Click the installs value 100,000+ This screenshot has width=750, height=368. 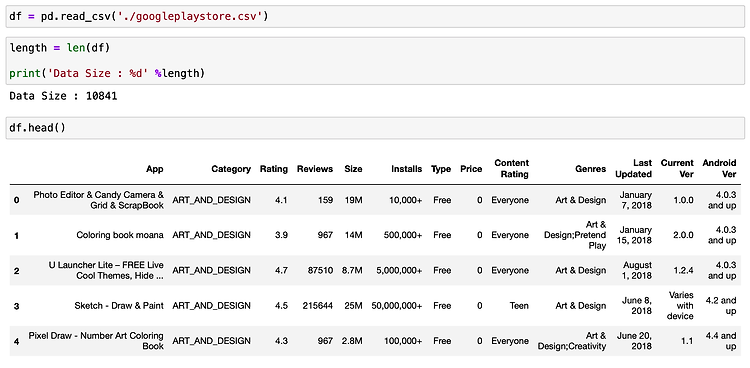[x=403, y=341]
